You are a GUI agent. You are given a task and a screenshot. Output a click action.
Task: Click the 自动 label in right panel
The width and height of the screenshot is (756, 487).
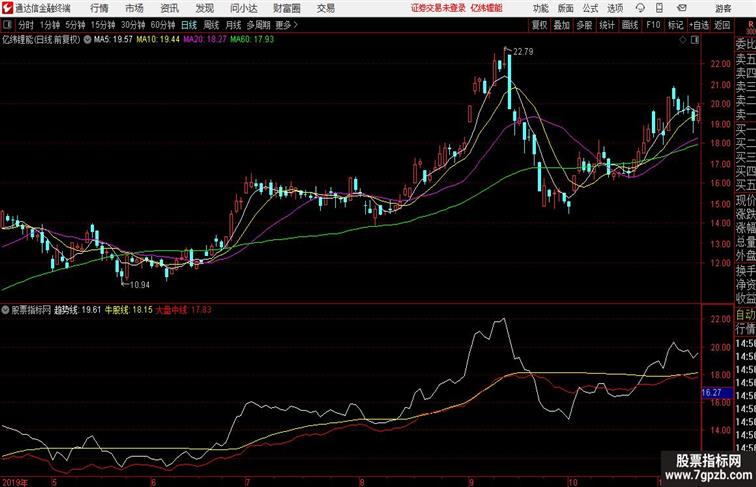pyautogui.click(x=745, y=314)
